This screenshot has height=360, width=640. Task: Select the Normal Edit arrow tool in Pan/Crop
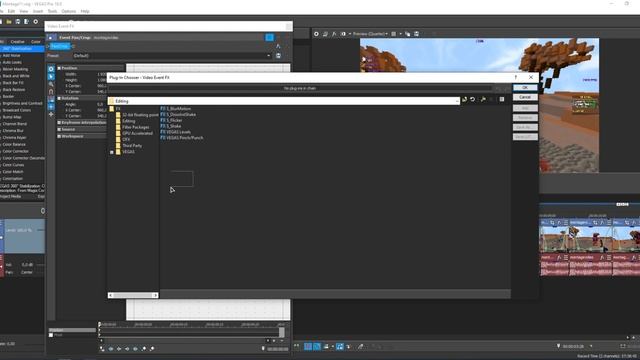[x=51, y=76]
